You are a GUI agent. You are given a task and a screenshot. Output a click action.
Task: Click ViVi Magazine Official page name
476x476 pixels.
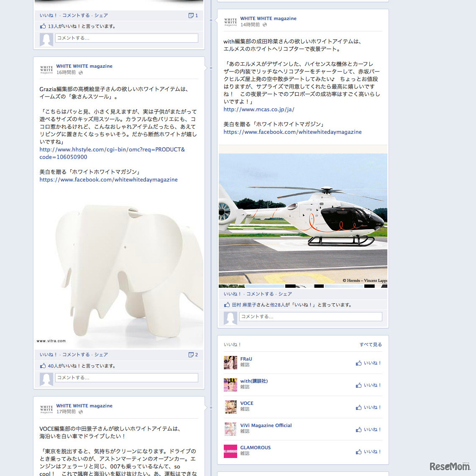266,425
